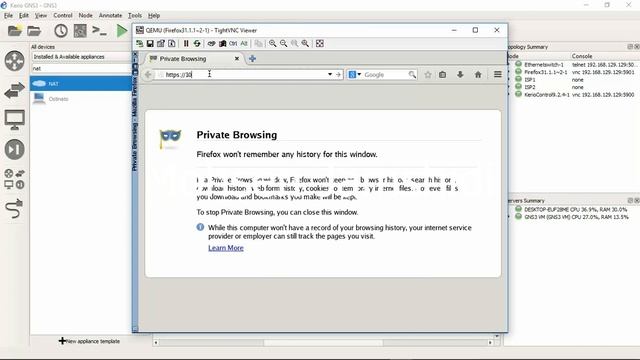Image resolution: width=640 pixels, height=360 pixels.
Task: Go to the Firefox home page icon
Action: (x=478, y=75)
